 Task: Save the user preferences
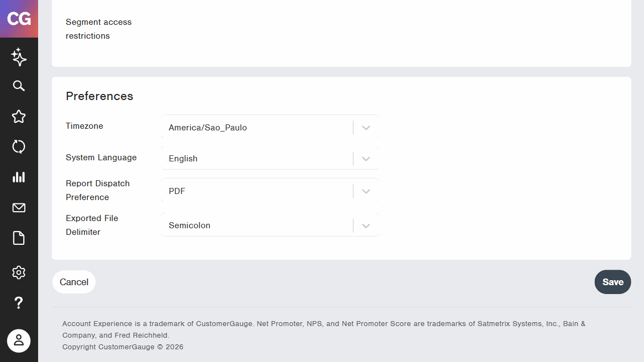tap(613, 282)
